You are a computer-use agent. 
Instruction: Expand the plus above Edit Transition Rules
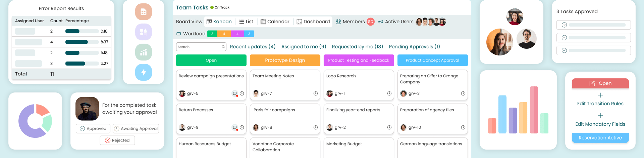point(600,95)
